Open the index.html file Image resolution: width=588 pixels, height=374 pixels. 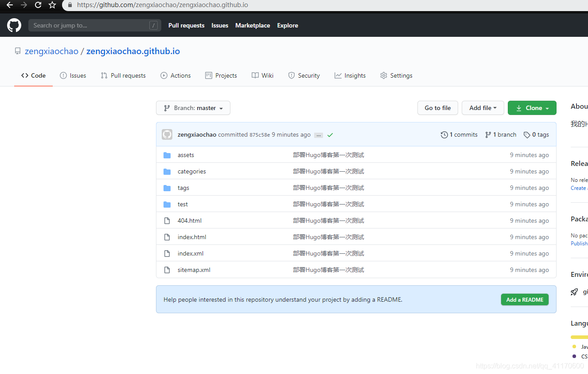(x=192, y=237)
